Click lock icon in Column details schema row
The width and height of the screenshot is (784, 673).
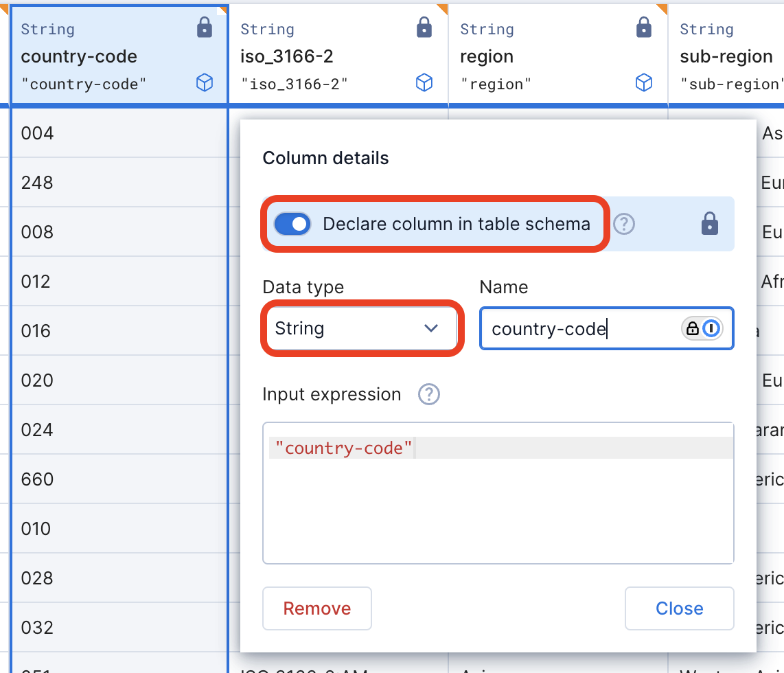click(710, 224)
